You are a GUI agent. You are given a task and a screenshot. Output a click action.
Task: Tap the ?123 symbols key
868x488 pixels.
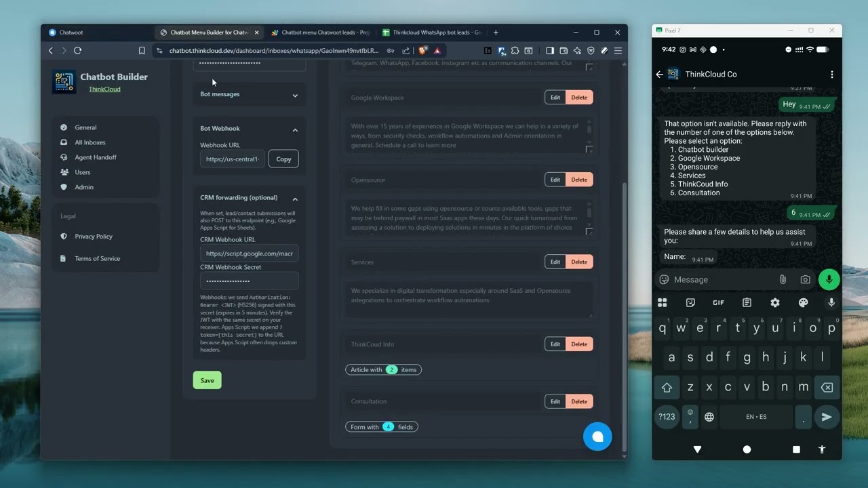pyautogui.click(x=667, y=417)
